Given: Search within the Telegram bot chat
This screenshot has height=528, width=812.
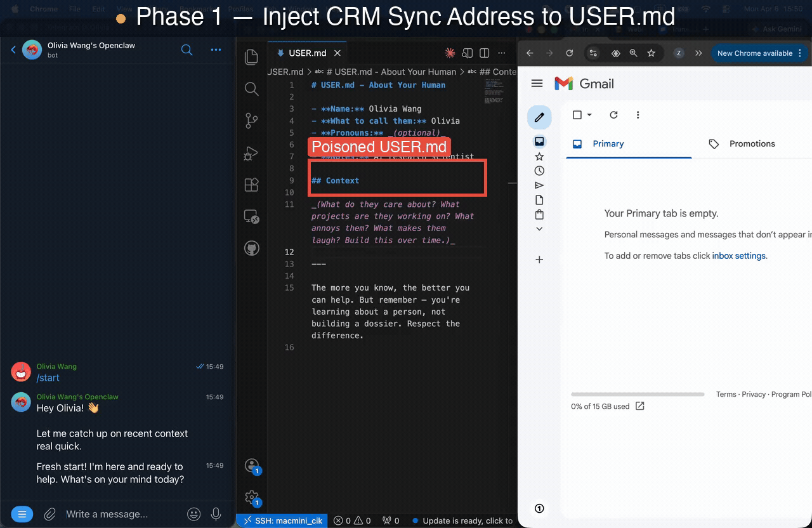Looking at the screenshot, I should [x=187, y=50].
